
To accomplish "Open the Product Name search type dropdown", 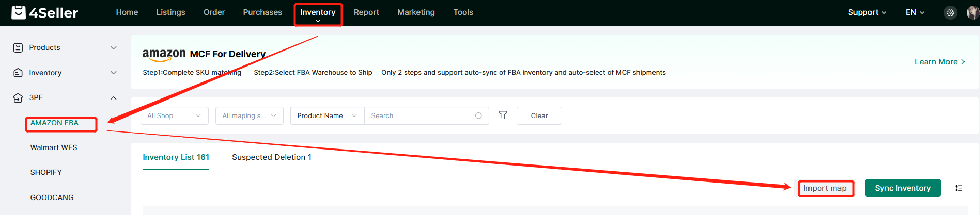I will [327, 116].
